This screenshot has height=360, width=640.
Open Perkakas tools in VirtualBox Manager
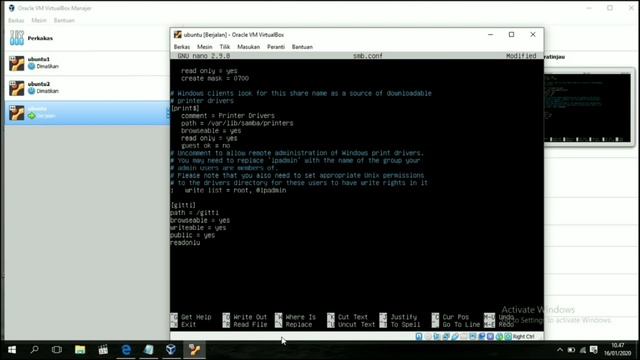87,38
